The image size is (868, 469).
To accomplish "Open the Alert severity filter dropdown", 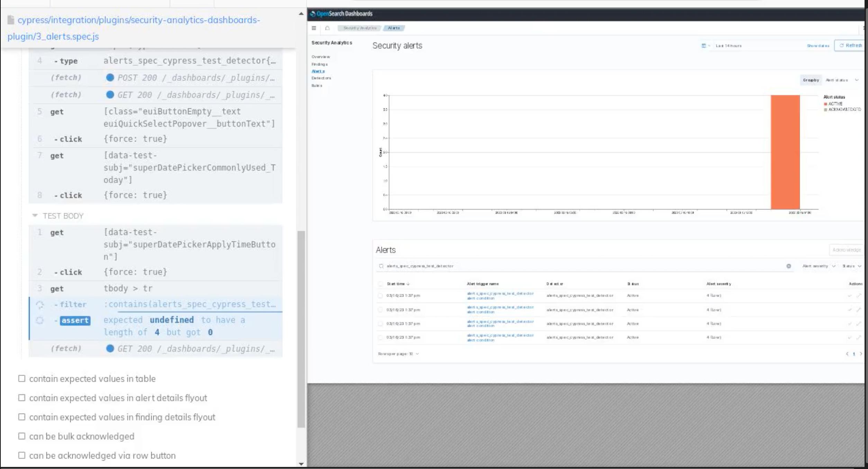I will point(819,266).
